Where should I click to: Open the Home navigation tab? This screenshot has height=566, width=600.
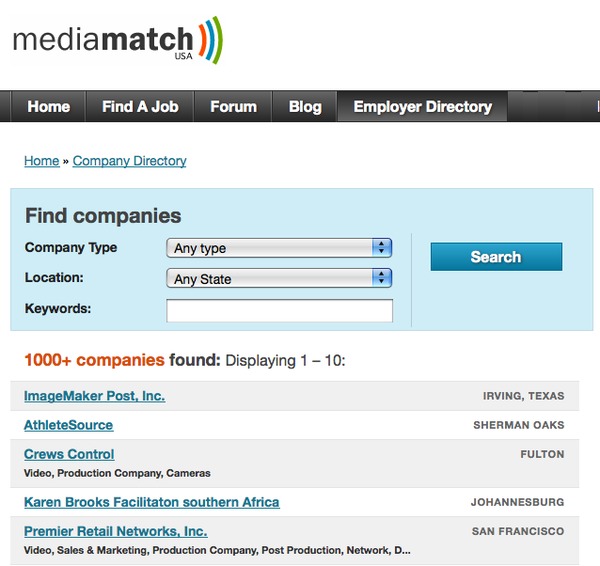point(49,107)
